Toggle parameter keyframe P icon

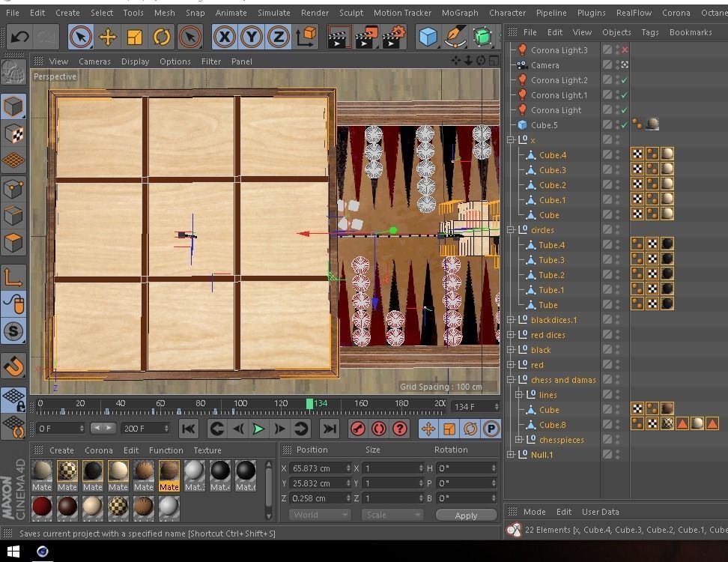pyautogui.click(x=491, y=429)
